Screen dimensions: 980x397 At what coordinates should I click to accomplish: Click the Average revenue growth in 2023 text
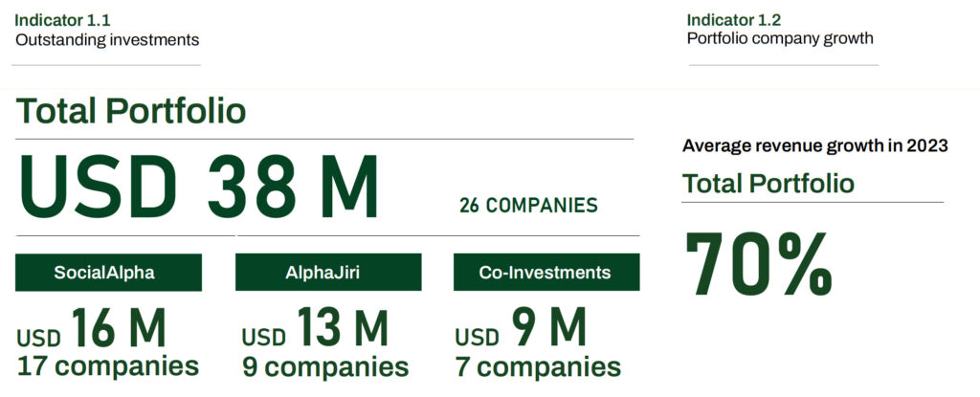coord(815,146)
